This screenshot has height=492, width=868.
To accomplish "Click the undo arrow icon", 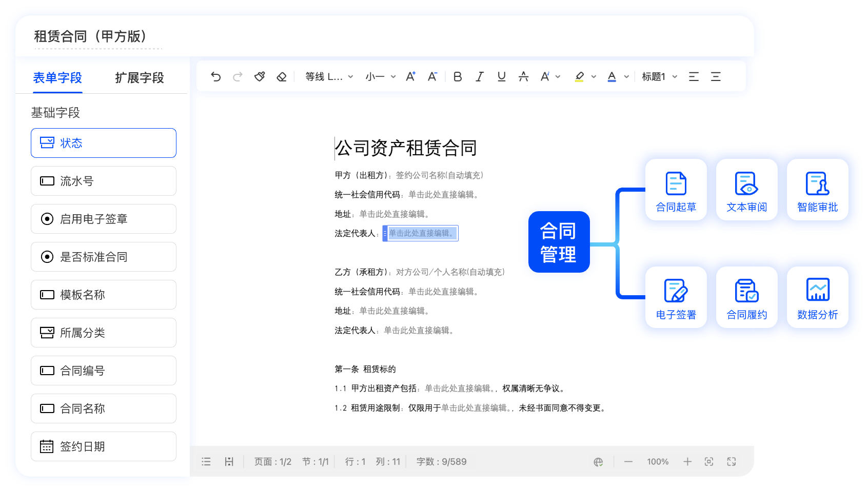I will tap(215, 77).
